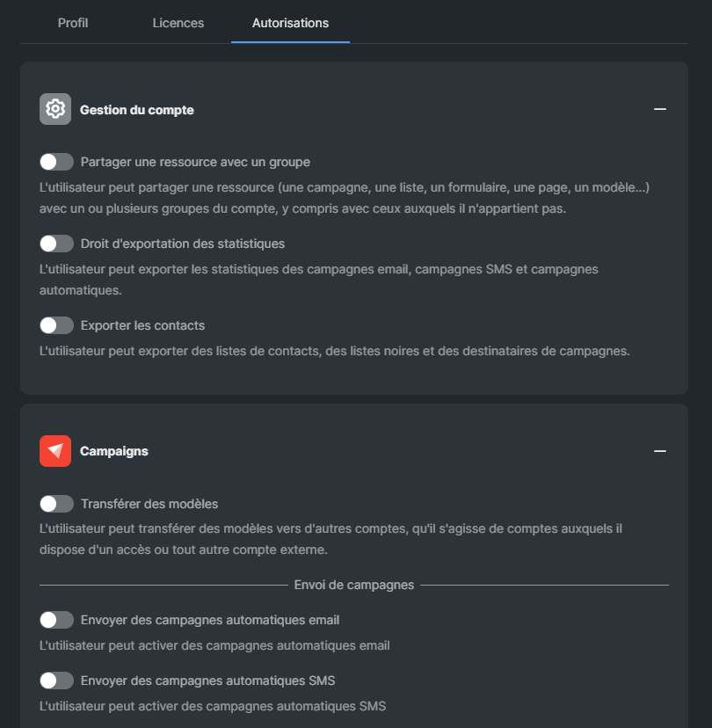Enable envoyer des campagnes automatiques email

56,620
